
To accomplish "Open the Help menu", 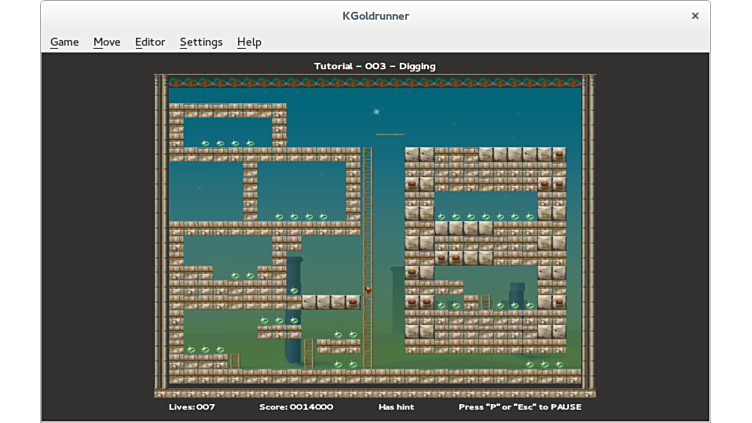I will tap(249, 42).
